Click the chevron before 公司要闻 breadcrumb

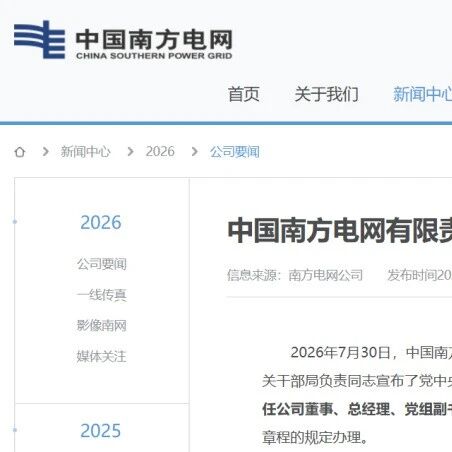tap(194, 152)
